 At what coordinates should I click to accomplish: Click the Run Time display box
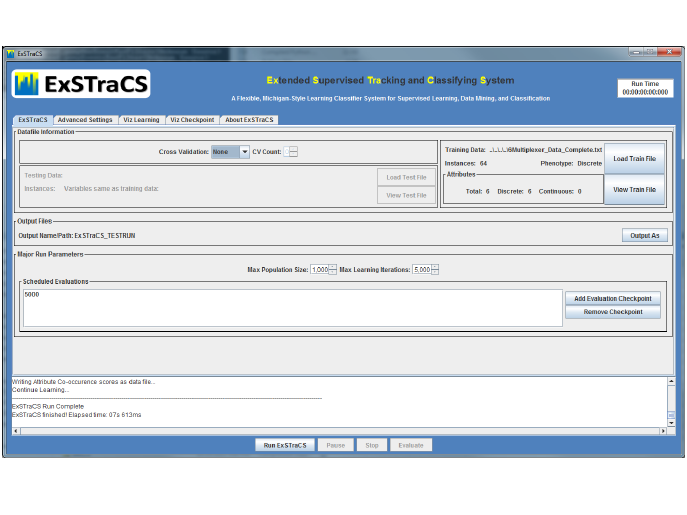coord(645,88)
